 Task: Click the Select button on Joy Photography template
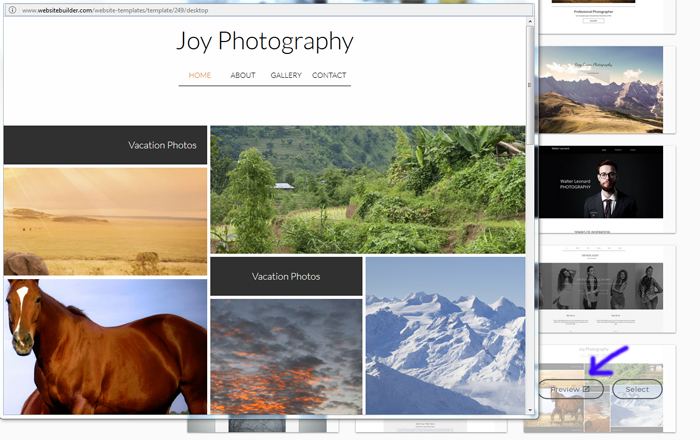point(637,389)
